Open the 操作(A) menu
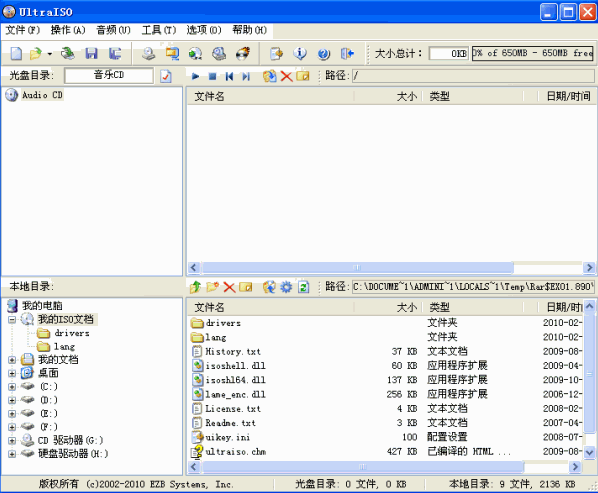The image size is (598, 493). tap(68, 30)
